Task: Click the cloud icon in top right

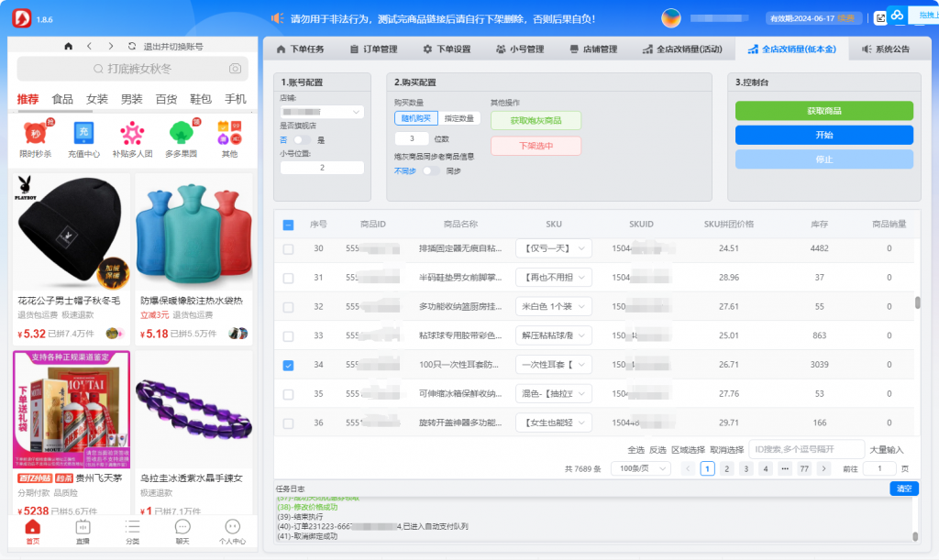Action: tap(897, 16)
